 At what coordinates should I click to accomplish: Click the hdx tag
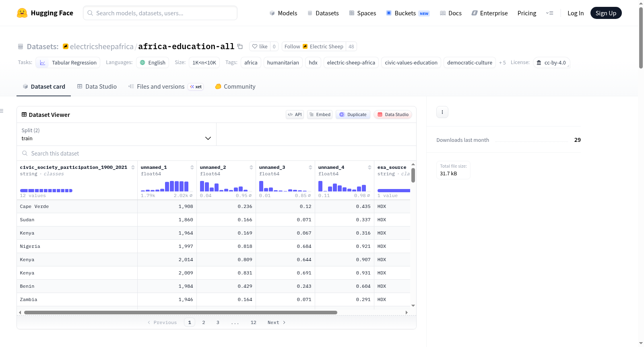(x=313, y=62)
